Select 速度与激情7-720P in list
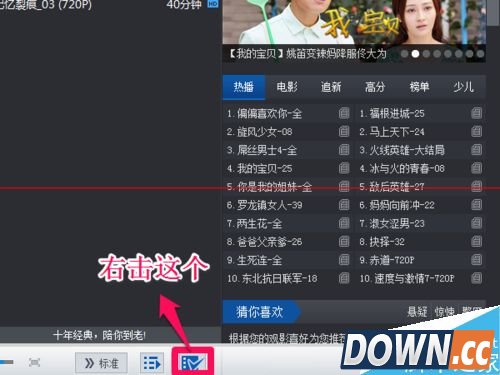The image size is (500, 375). 407,279
